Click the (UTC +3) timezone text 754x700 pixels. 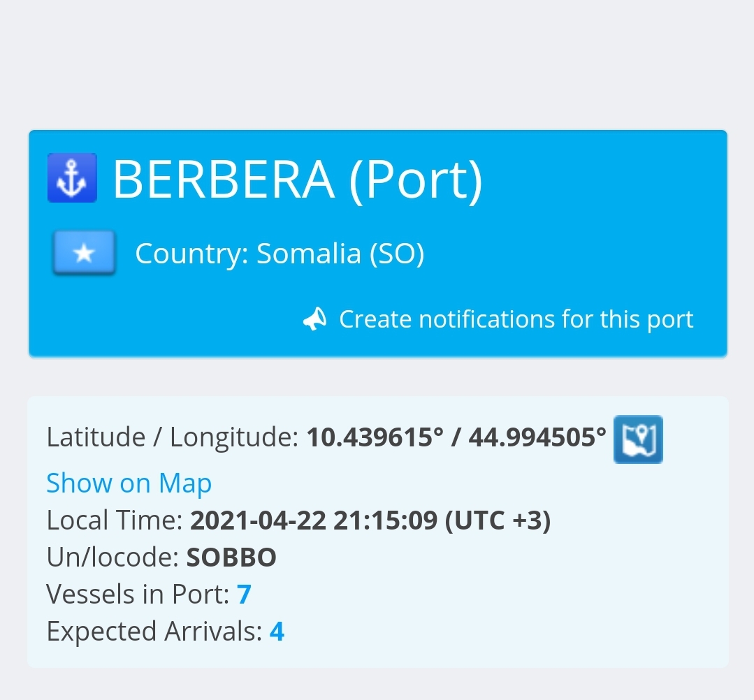pos(498,520)
